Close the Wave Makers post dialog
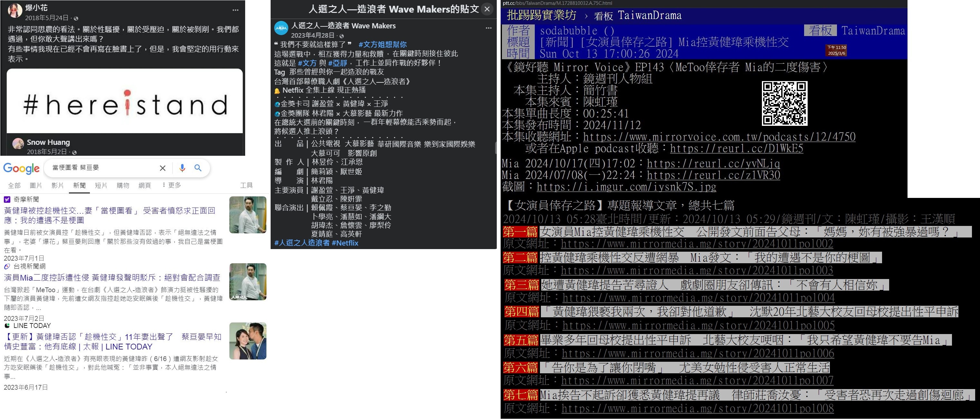This screenshot has height=419, width=980. tap(487, 9)
